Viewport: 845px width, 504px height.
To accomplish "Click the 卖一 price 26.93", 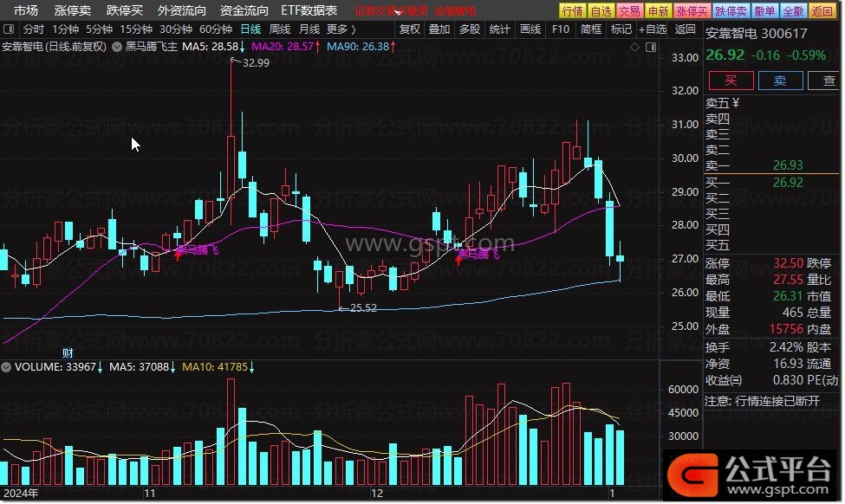I will [x=788, y=165].
